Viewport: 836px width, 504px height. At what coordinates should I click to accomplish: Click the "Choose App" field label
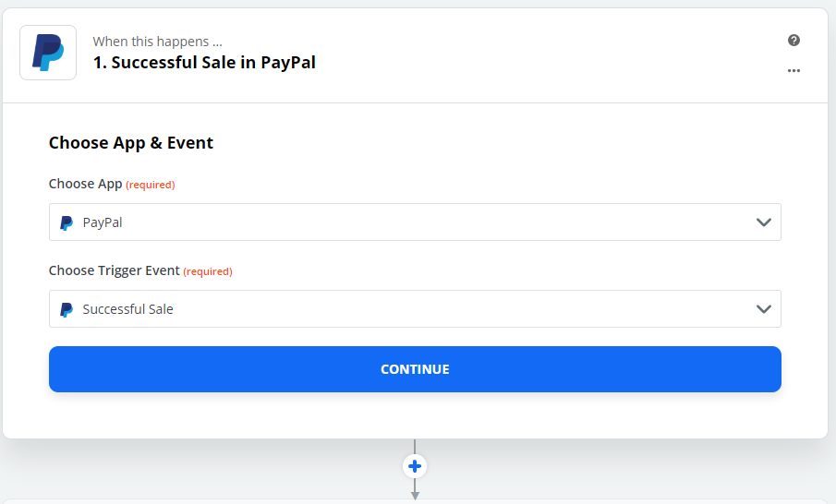(x=85, y=184)
